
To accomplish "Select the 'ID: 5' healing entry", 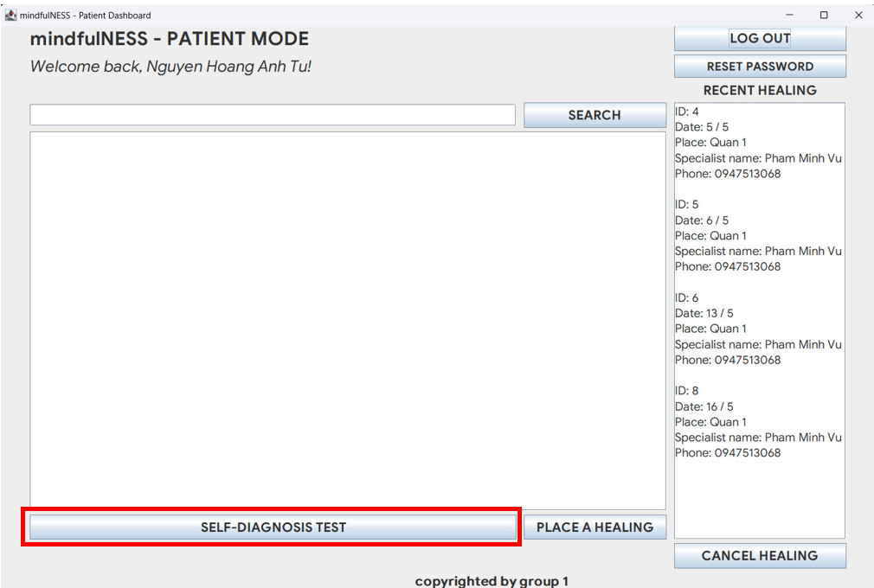I will click(x=687, y=204).
